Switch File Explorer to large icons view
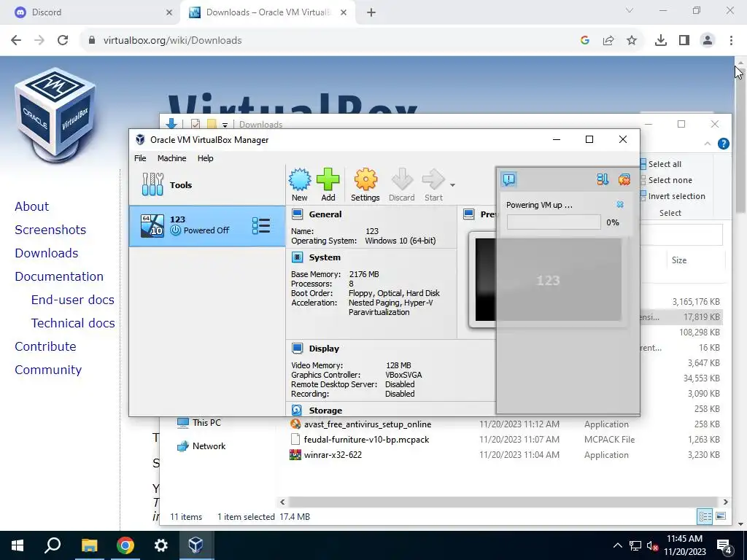This screenshot has width=747, height=560. click(721, 516)
